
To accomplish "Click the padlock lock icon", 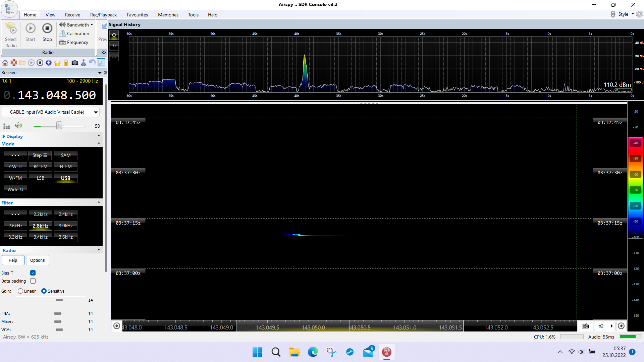I will point(66,63).
